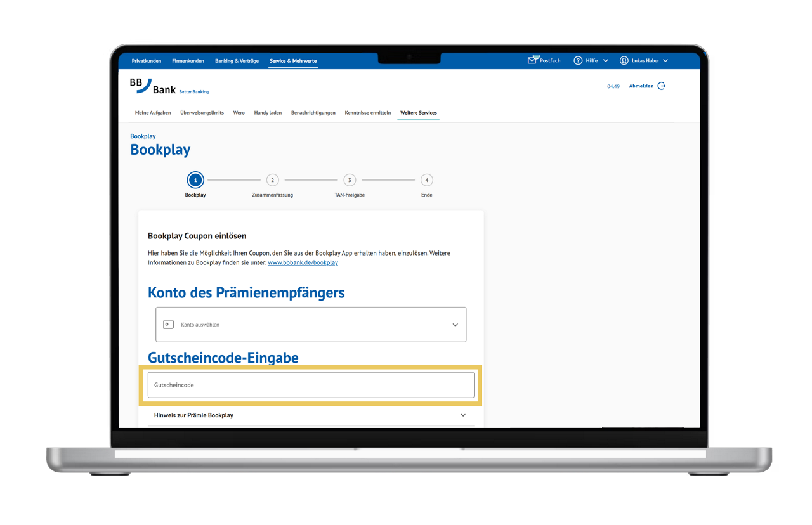Open the www.bbbank.de/bookplay link
This screenshot has width=812, height=525.
[x=303, y=262]
